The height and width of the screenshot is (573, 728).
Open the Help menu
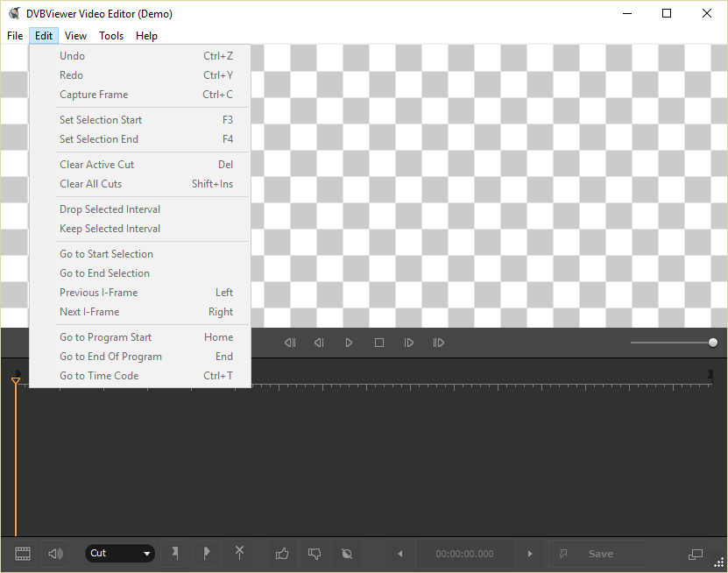(x=146, y=36)
